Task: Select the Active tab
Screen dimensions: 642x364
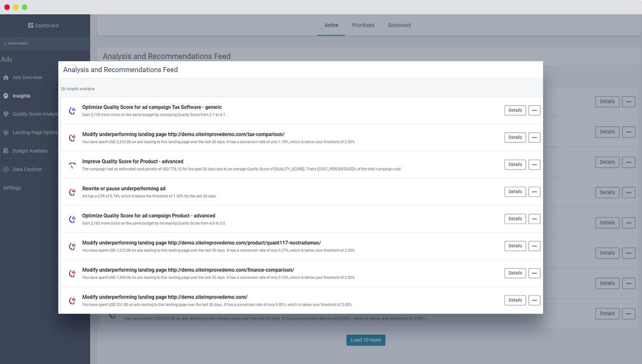Action: 331,25
